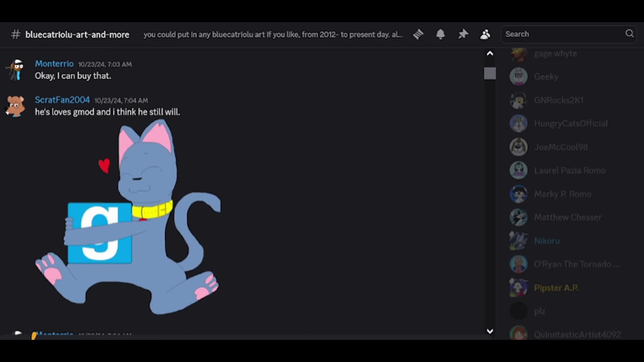The image size is (644, 362).
Task: Open the blue cat gmod artwork image
Action: click(127, 218)
